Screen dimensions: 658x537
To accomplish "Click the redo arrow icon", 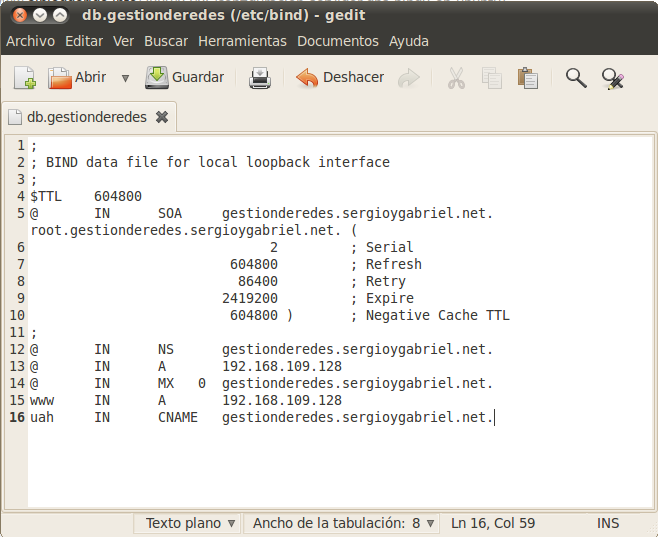I will [409, 78].
